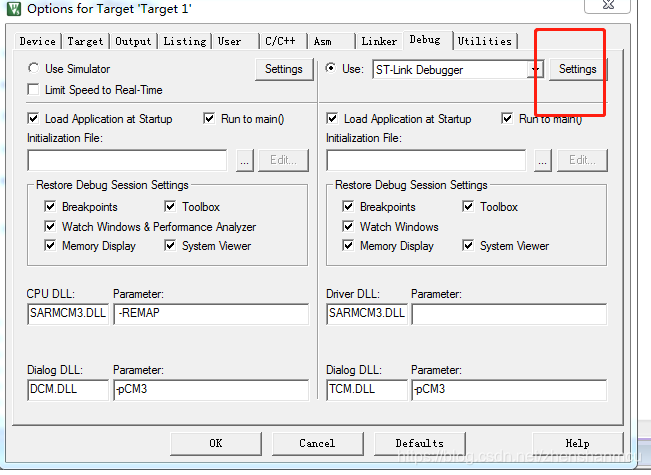651x475 pixels.
Task: Click simulator Initialization File input field
Action: click(x=127, y=160)
